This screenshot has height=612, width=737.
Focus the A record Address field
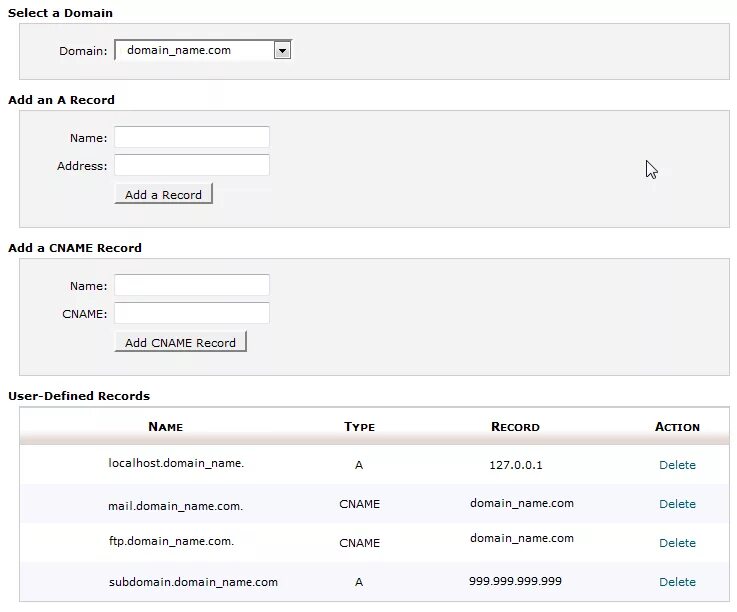192,165
